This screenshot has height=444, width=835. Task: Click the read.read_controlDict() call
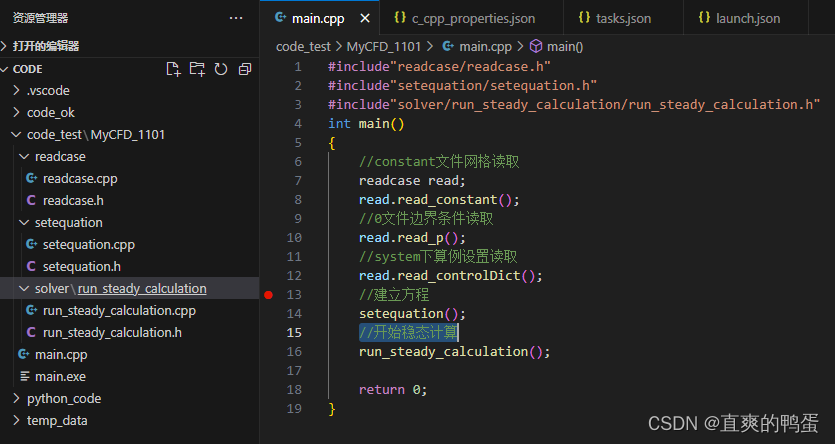pyautogui.click(x=451, y=276)
